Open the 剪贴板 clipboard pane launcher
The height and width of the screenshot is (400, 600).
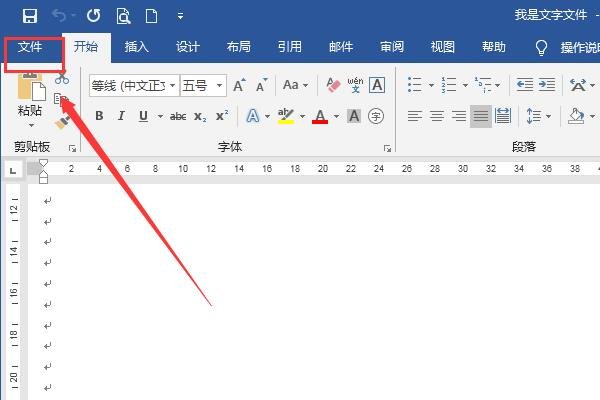pos(72,148)
